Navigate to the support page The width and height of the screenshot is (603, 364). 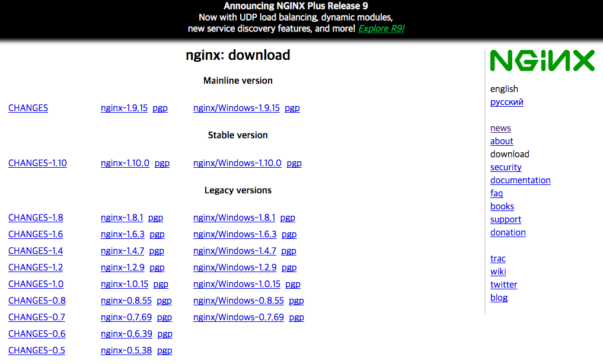point(506,219)
